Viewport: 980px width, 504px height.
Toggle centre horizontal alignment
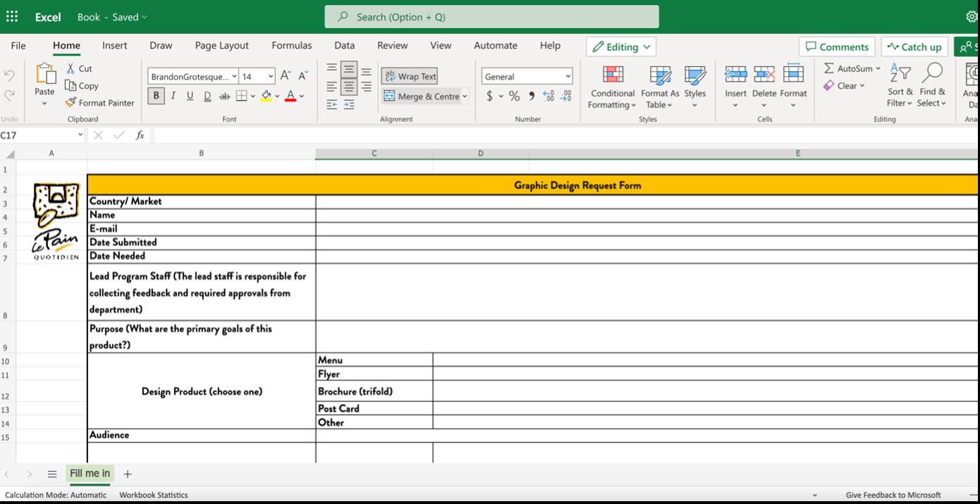(348, 87)
